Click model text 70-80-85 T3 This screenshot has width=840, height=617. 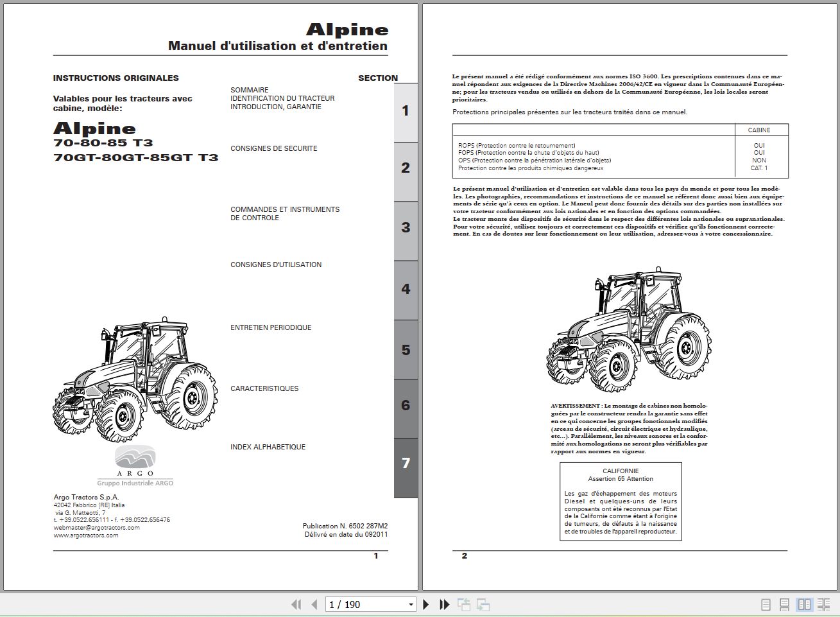(103, 143)
